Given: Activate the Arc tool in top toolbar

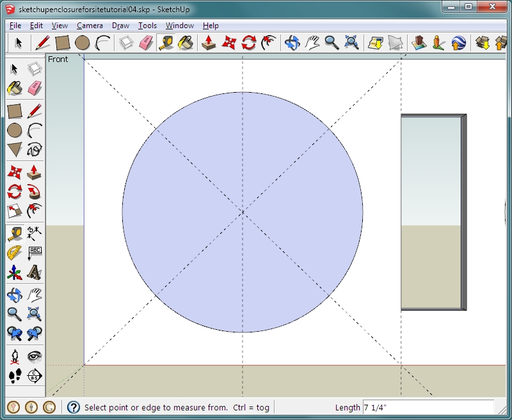Looking at the screenshot, I should tap(102, 43).
